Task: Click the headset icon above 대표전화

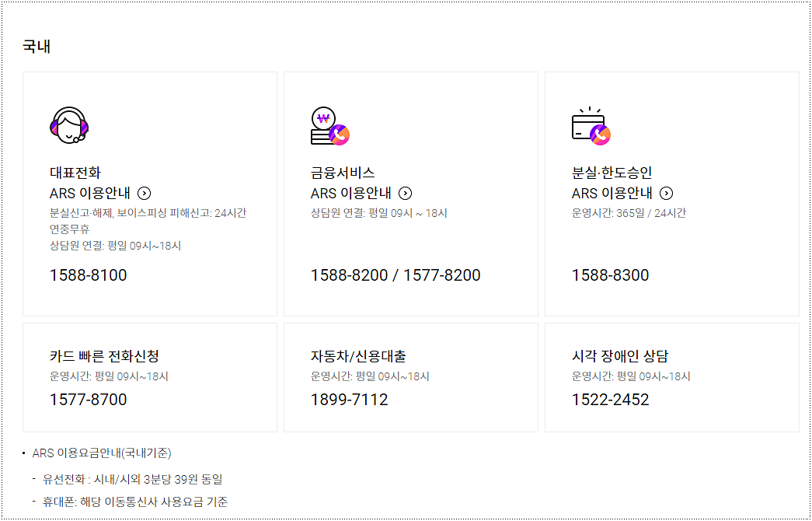Action: coord(68,125)
